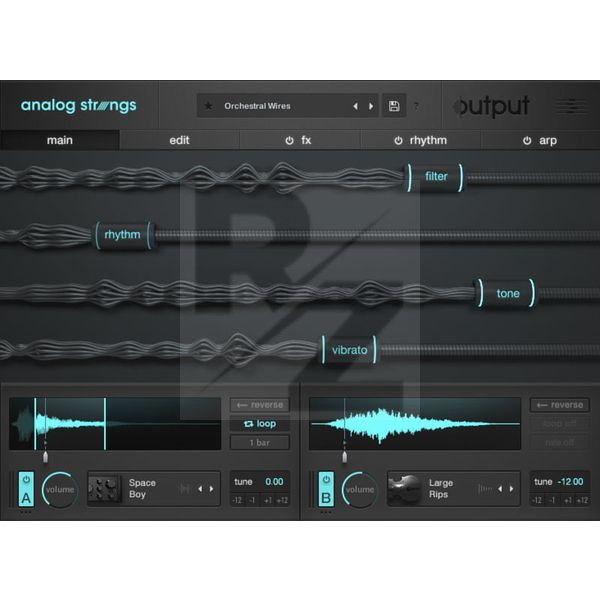This screenshot has width=600, height=600.
Task: Grab the filter macro slider handle
Action: pos(435,177)
